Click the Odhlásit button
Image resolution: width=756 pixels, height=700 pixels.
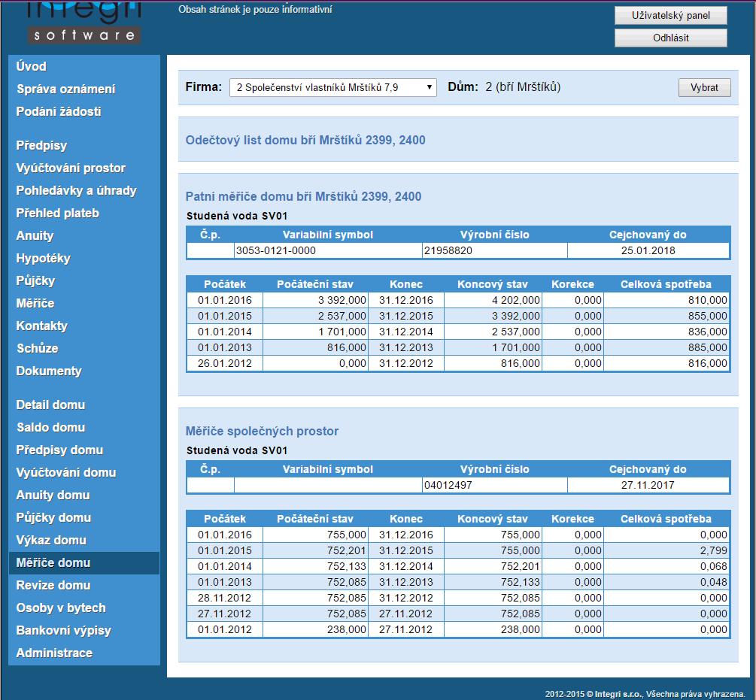671,38
